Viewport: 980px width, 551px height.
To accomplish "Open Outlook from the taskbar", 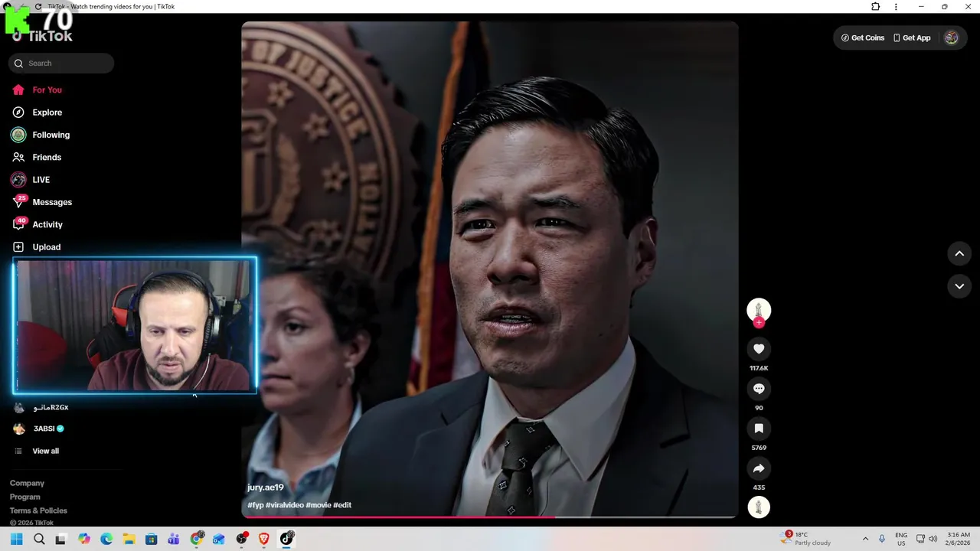I will (219, 539).
